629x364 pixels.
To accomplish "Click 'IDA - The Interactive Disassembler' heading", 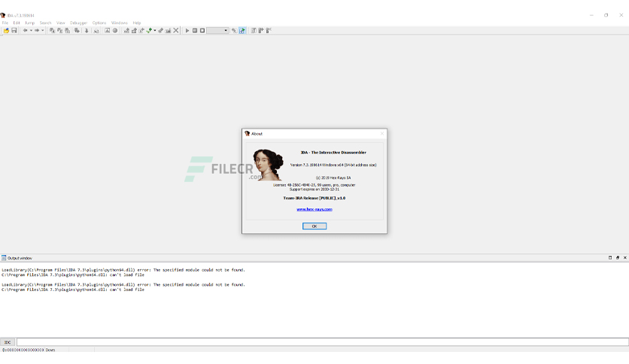I will point(333,153).
